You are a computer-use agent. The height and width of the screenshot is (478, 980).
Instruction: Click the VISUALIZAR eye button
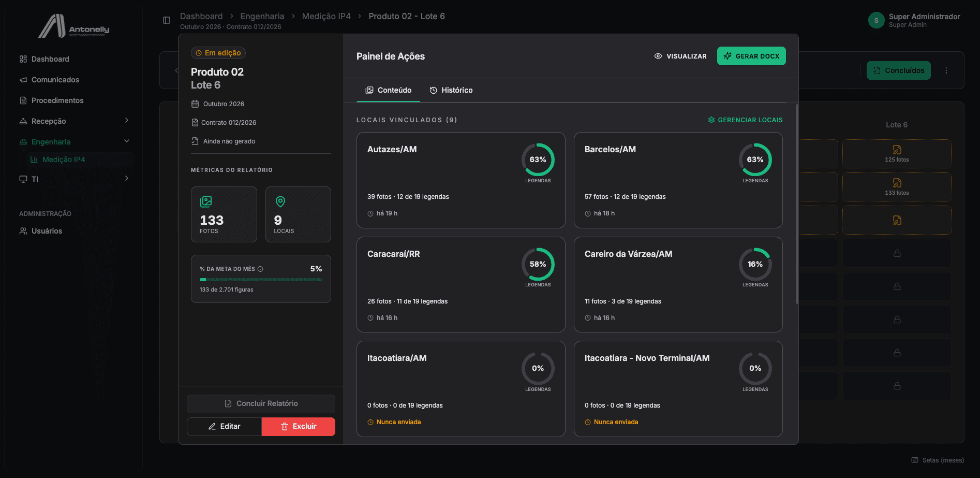[x=680, y=56]
